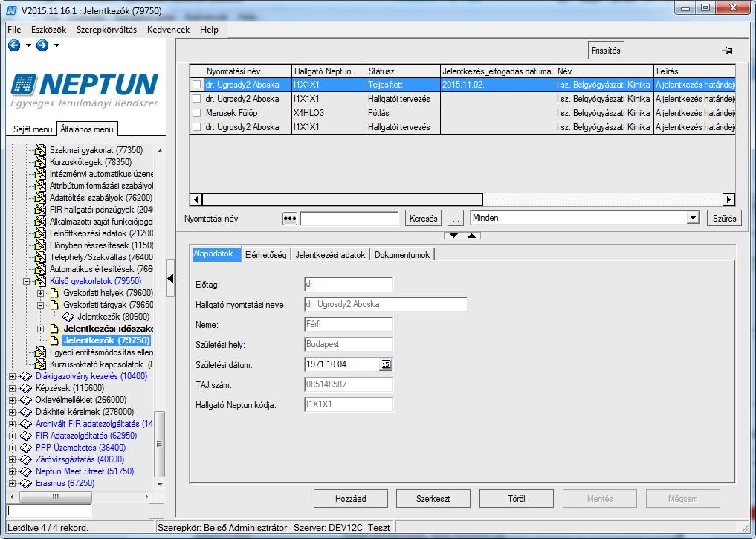This screenshot has width=756, height=539.
Task: Click the menu search box under tree
Action: (49, 511)
